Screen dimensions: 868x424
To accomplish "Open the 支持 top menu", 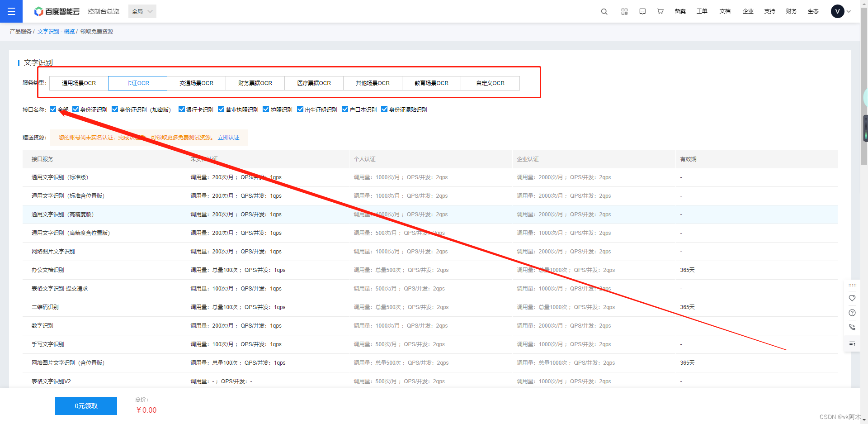I will tap(769, 11).
